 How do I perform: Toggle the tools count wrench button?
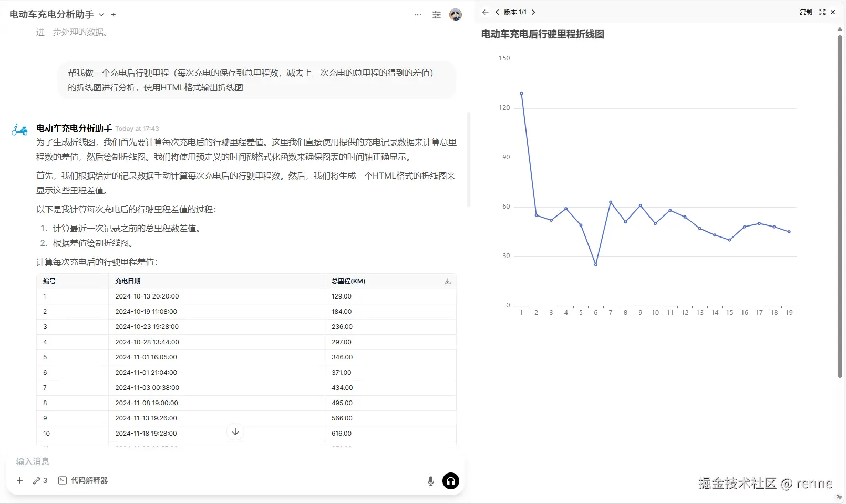pos(40,480)
